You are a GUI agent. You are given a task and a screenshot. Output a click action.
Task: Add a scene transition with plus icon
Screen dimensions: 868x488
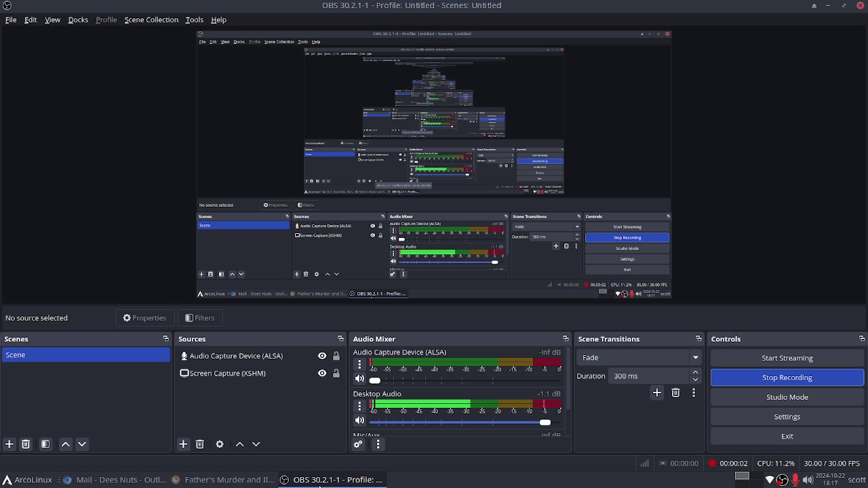[x=656, y=393]
